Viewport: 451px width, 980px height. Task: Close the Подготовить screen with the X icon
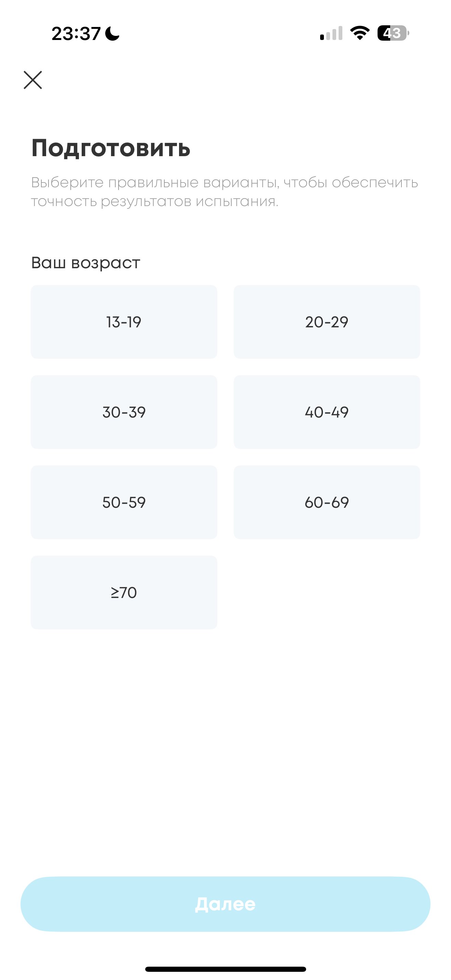[x=33, y=80]
